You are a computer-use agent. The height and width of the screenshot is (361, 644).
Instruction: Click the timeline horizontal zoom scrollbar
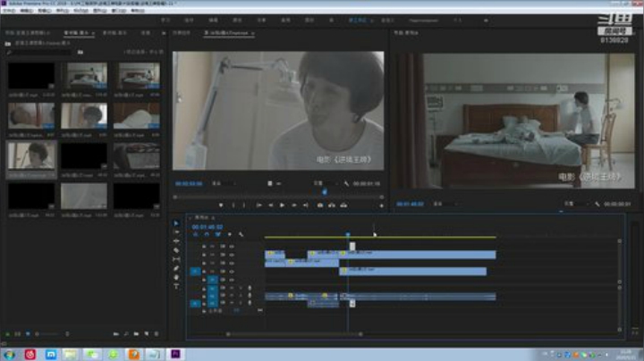294,334
